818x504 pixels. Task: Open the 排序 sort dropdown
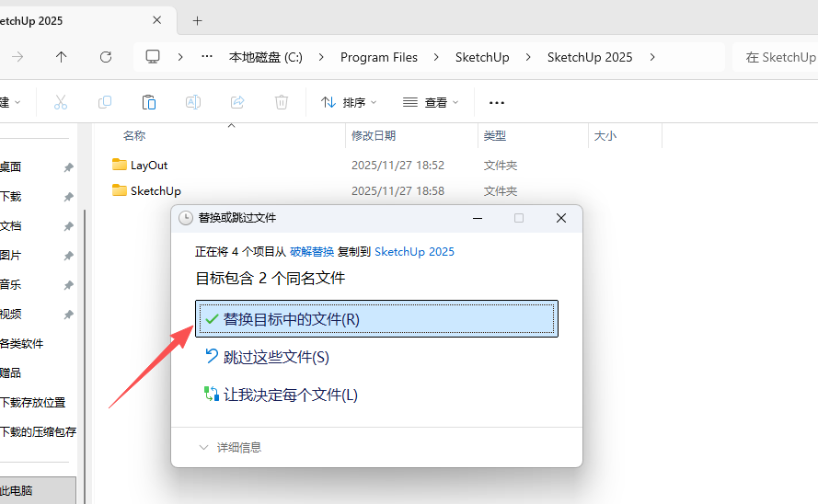[349, 102]
